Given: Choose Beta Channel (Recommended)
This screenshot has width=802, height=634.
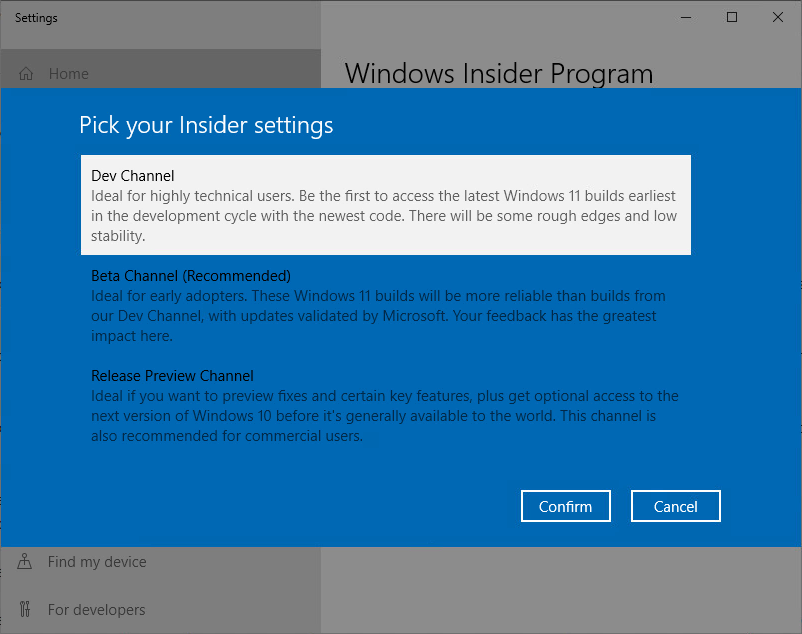Looking at the screenshot, I should point(386,305).
